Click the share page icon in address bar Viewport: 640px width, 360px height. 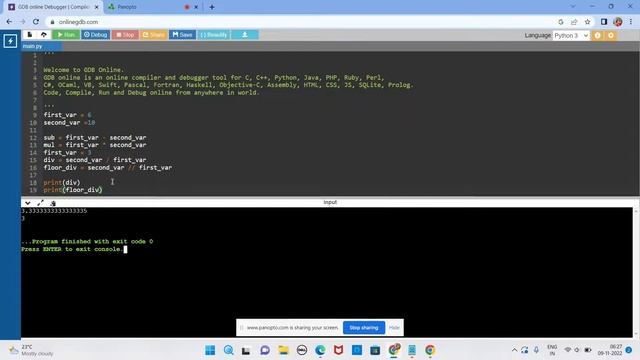point(574,22)
